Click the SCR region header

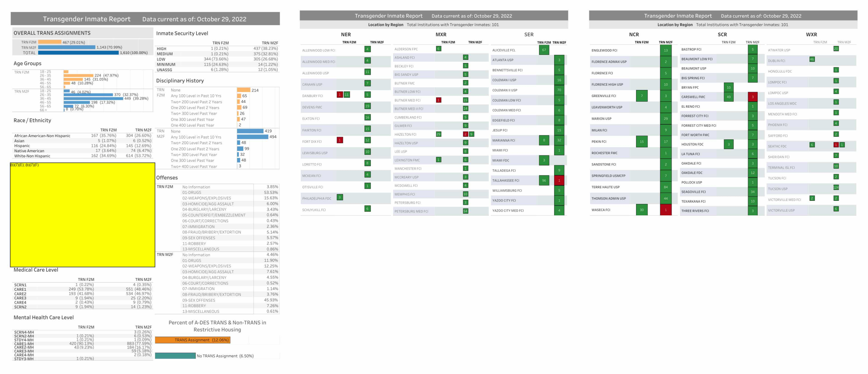(x=722, y=34)
